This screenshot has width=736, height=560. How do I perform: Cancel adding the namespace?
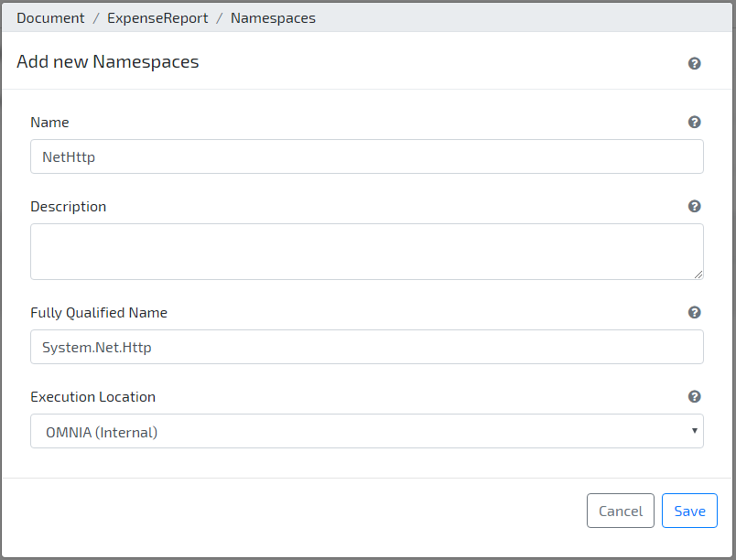pyautogui.click(x=620, y=511)
